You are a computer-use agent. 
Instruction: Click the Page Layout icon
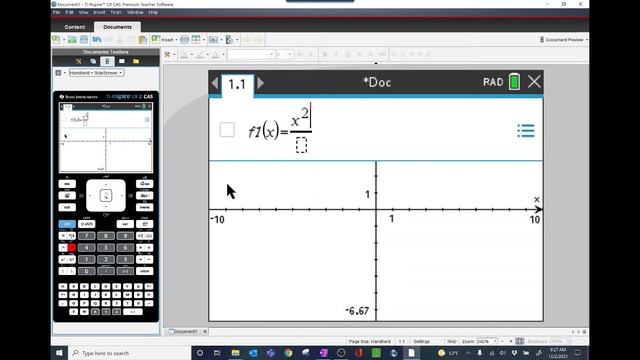coord(196,40)
